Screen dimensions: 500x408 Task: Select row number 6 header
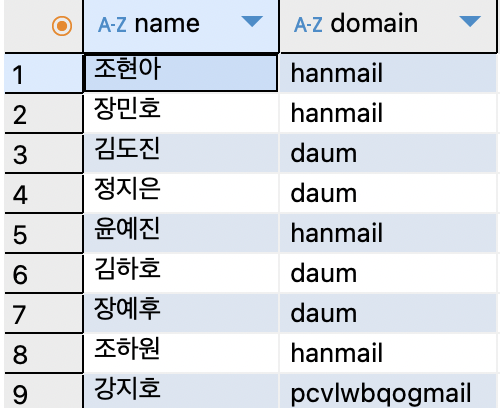tap(44, 274)
